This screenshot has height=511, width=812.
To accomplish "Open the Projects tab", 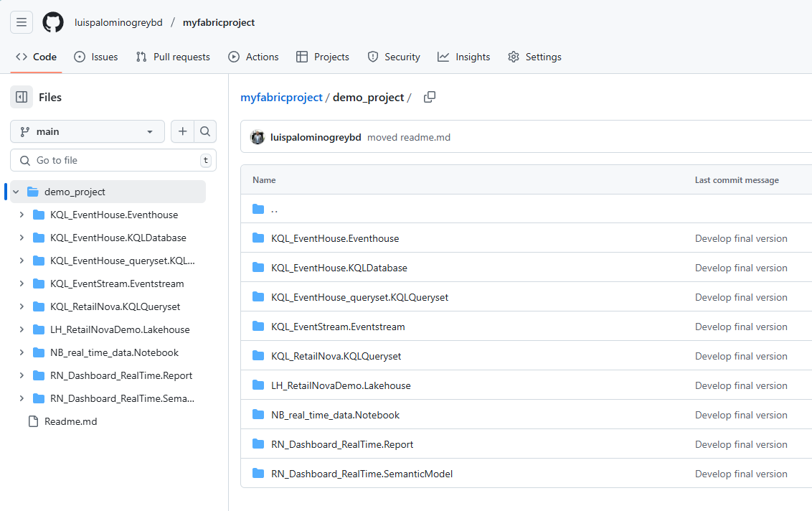I will point(323,57).
